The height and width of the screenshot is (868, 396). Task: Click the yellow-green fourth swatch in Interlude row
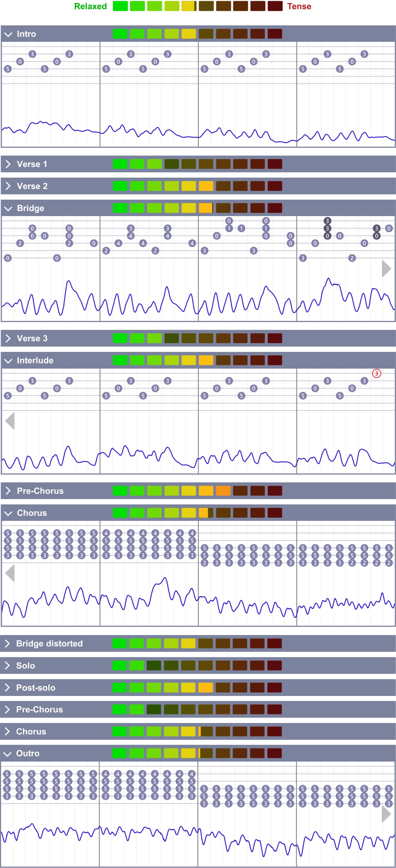coord(172,360)
